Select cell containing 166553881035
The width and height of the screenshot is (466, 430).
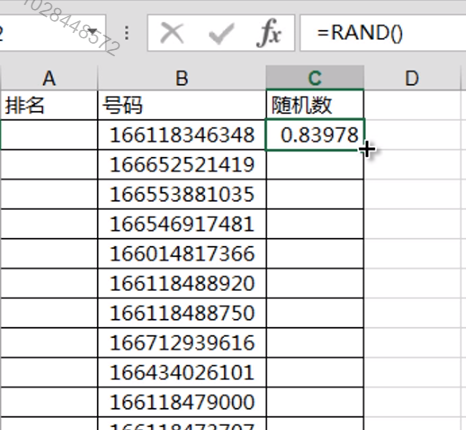[182, 194]
